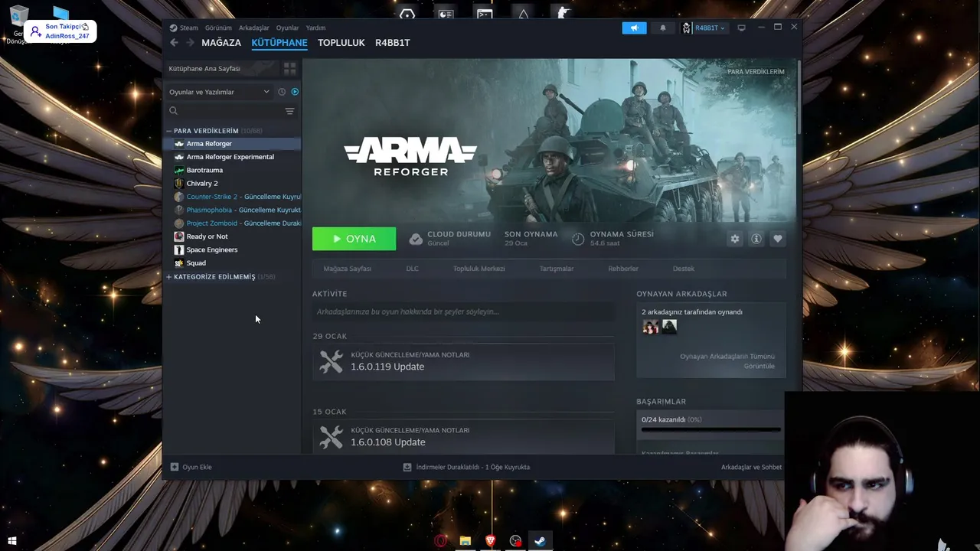Go back with the left arrow

pos(175,43)
